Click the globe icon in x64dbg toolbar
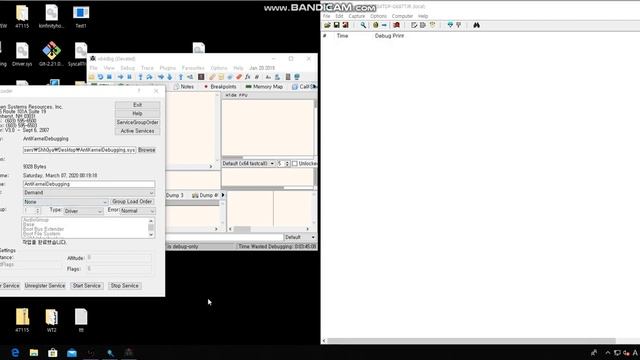 pos(297,77)
